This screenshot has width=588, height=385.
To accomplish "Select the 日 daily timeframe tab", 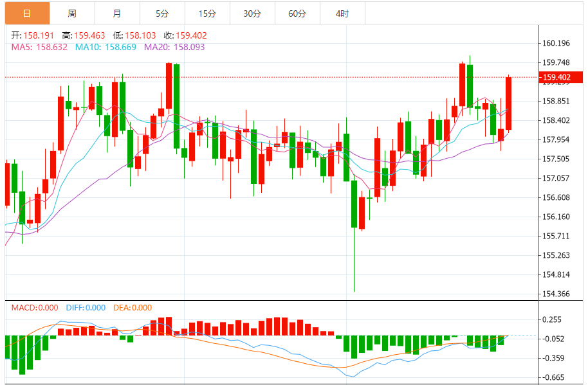I will [28, 13].
